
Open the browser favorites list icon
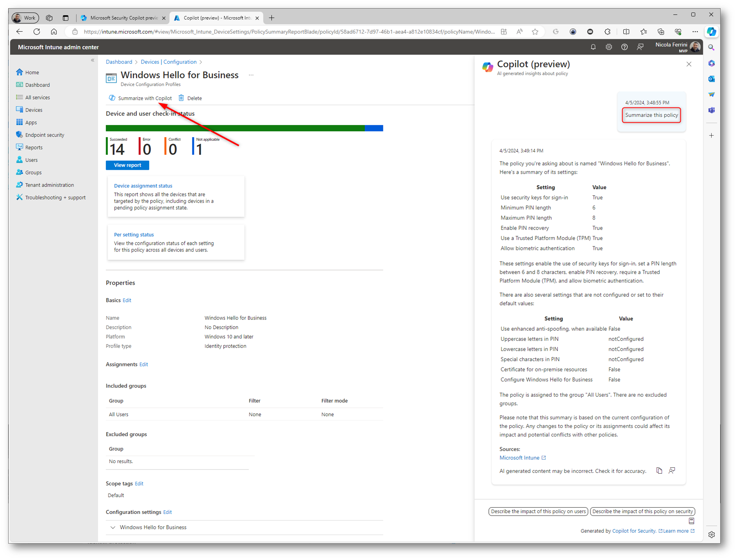pos(643,32)
